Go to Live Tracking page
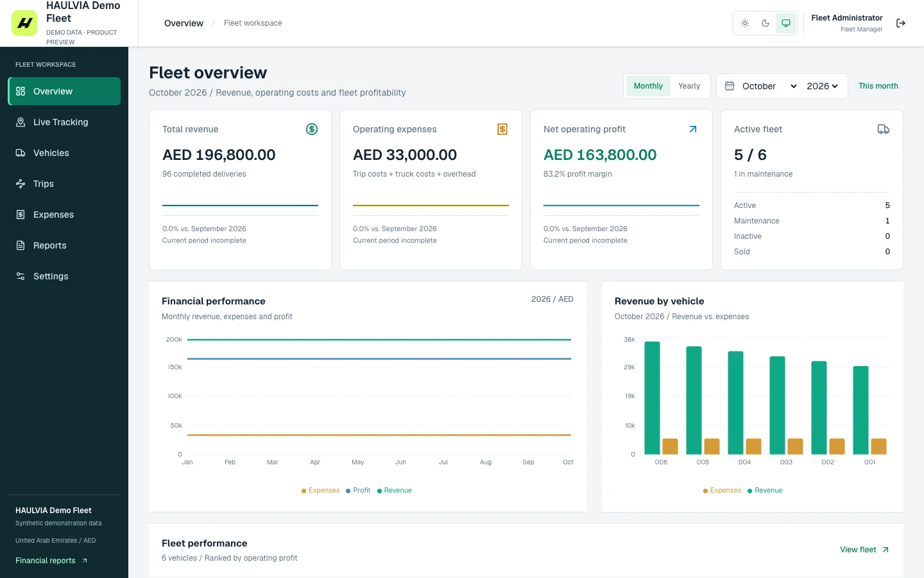Viewport: 924px width, 578px height. (64, 122)
